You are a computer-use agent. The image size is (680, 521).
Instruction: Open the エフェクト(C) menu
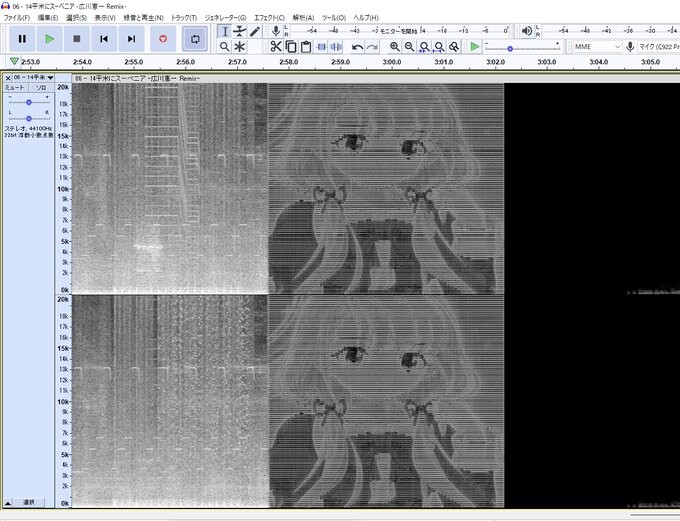(269, 18)
